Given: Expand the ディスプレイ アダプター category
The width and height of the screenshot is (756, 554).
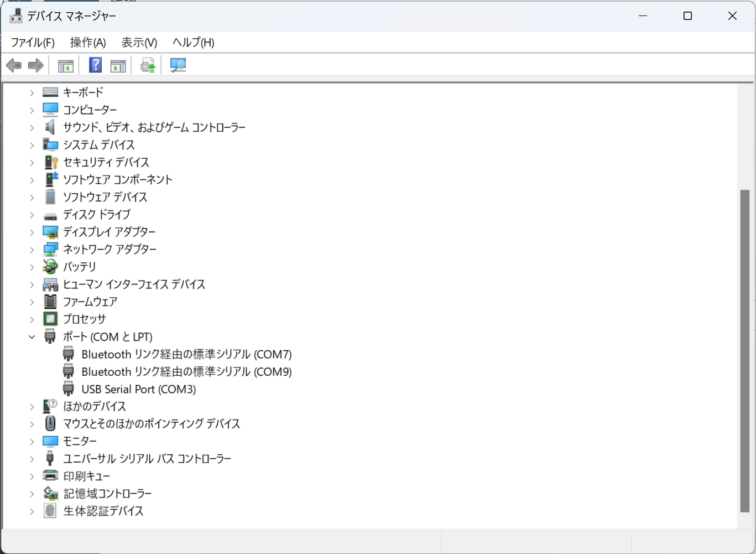Looking at the screenshot, I should pos(32,232).
